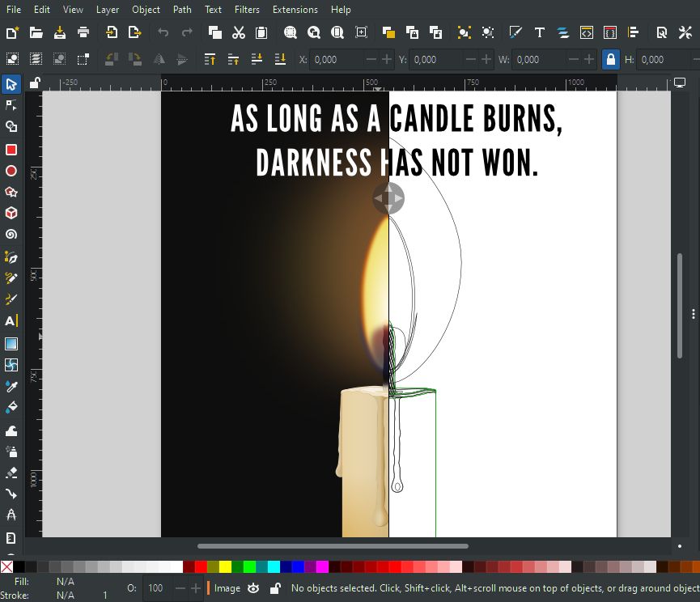The height and width of the screenshot is (602, 700).
Task: Open Align and Distribute icon
Action: pyautogui.click(x=633, y=32)
